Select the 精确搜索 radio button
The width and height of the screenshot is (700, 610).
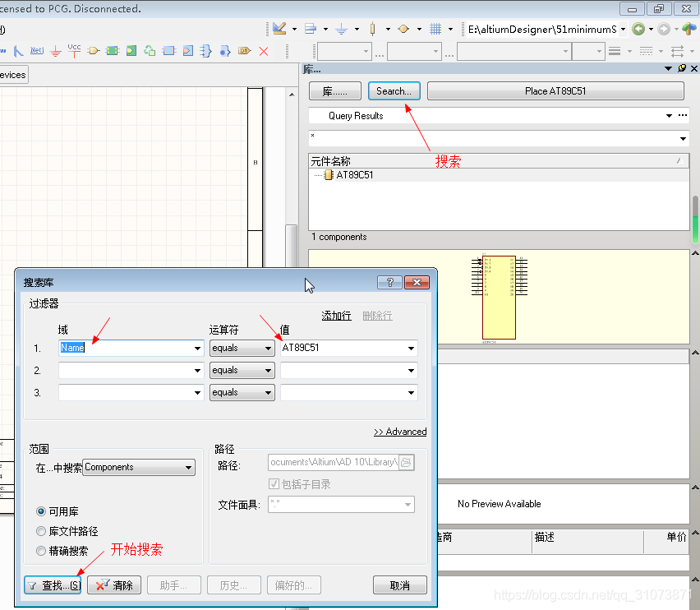point(41,552)
